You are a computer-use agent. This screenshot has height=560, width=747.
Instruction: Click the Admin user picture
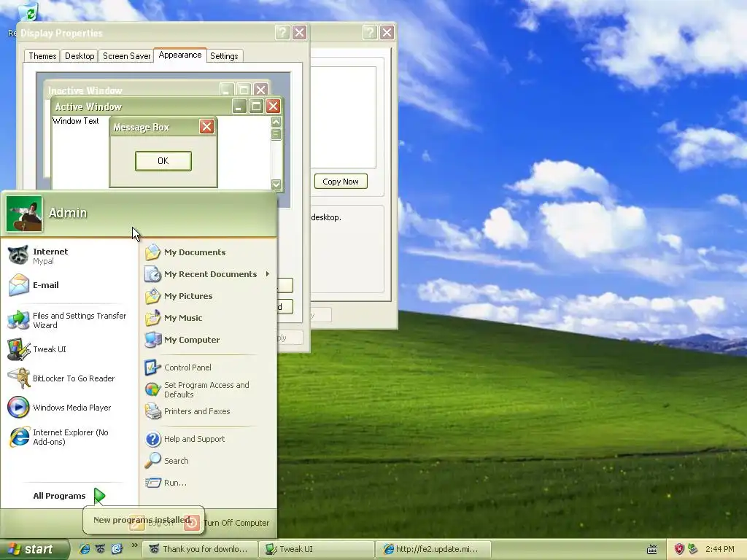pos(24,214)
